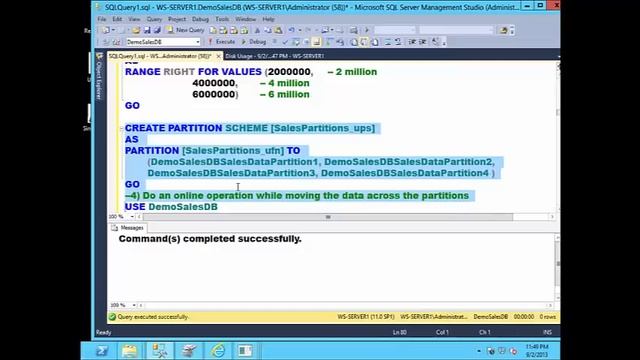
Task: Show hidden tray icons arrow
Action: (x=479, y=351)
